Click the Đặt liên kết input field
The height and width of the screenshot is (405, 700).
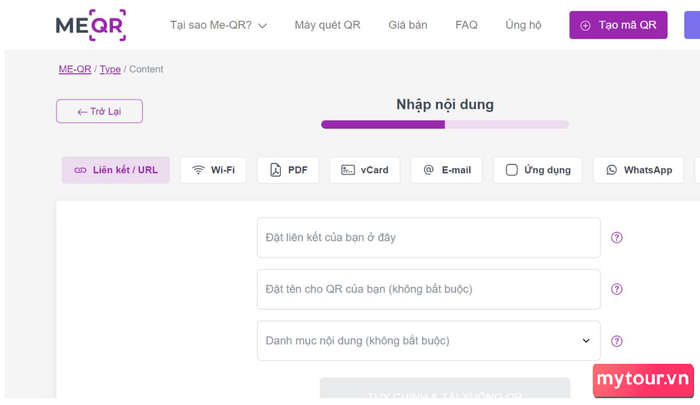tap(428, 238)
